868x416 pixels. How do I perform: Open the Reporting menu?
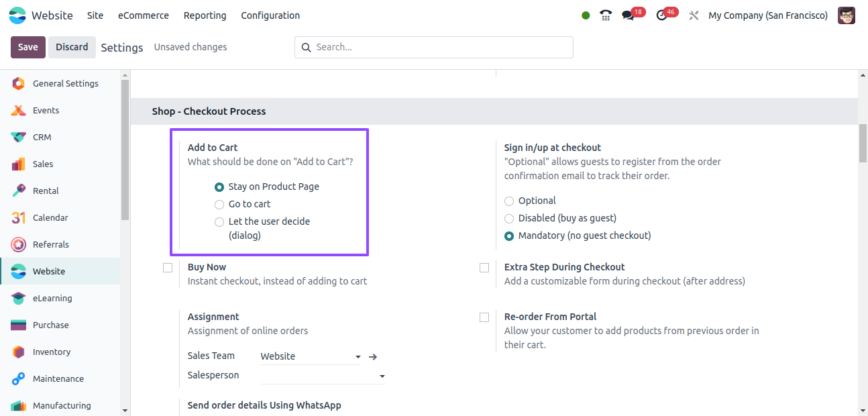[x=205, y=15]
